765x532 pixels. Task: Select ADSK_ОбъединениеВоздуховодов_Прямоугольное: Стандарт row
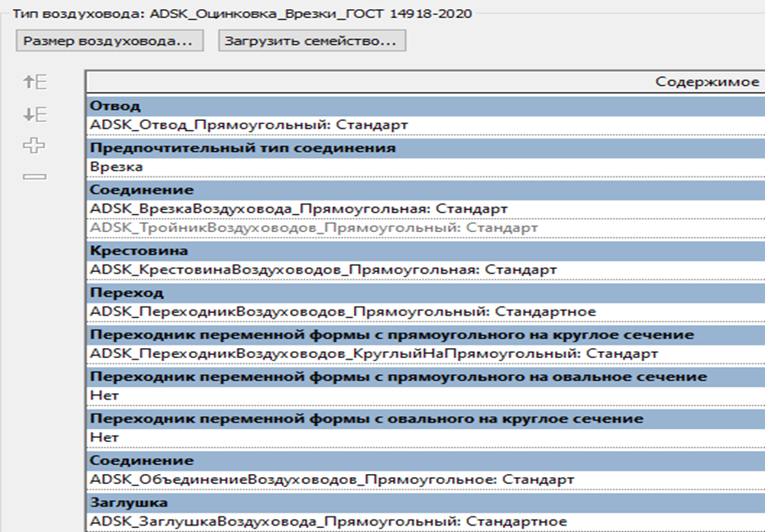[426, 480]
